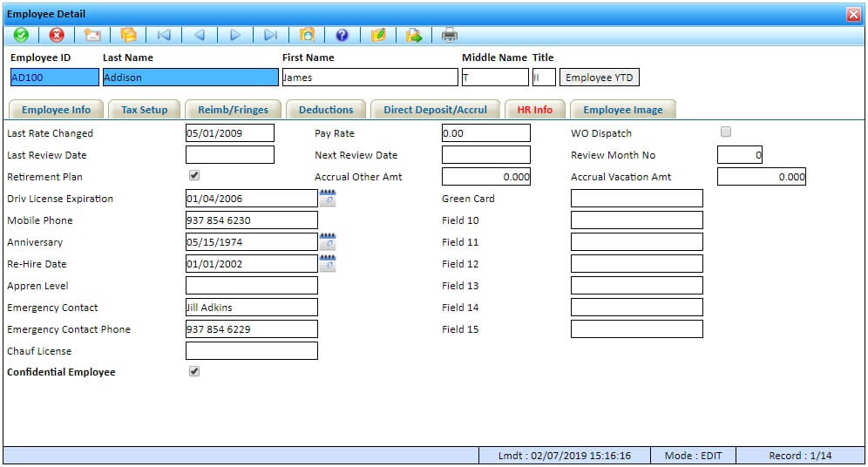Open help with the question mark icon
Screen dimensions: 868x467
coord(342,35)
